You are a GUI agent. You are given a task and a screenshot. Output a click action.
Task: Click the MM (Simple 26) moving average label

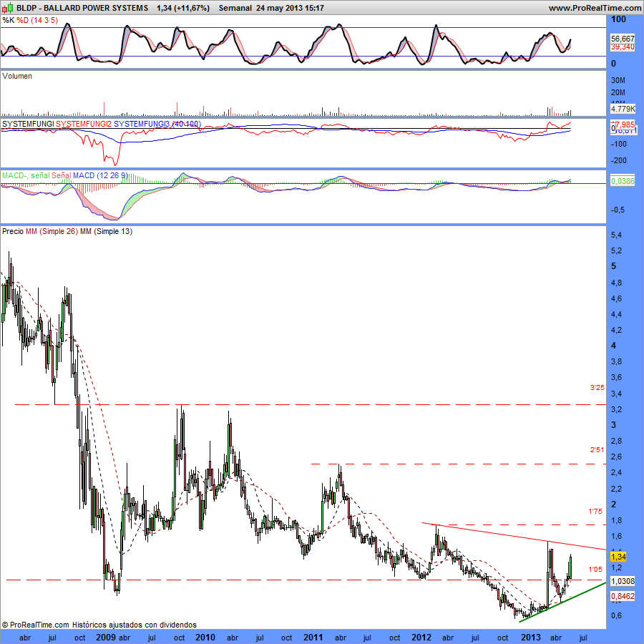pyautogui.click(x=52, y=231)
